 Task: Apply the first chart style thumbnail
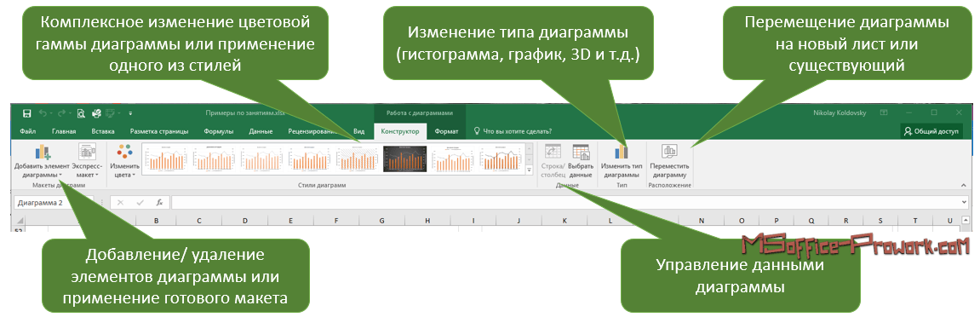click(167, 159)
